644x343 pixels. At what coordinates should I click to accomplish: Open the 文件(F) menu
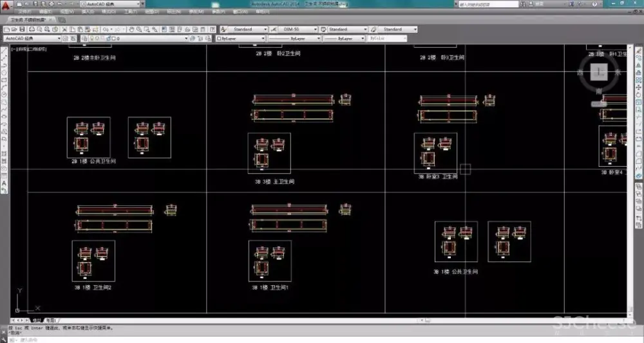[25, 12]
